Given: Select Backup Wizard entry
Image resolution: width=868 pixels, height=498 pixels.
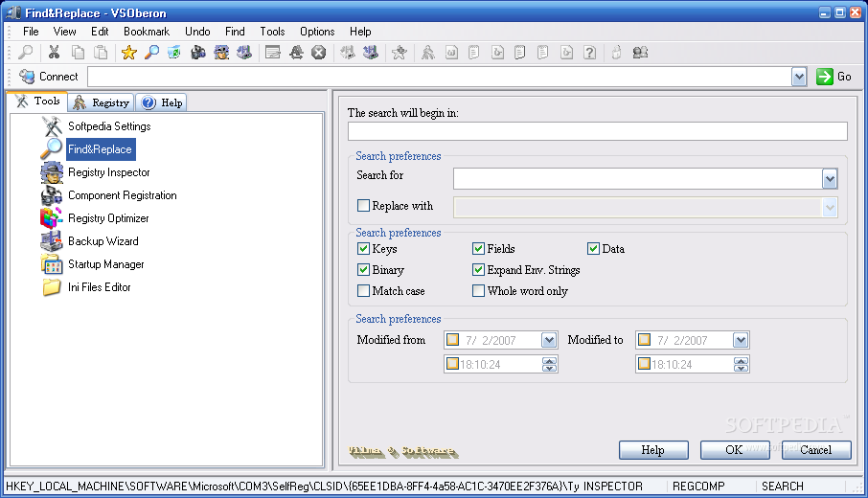Looking at the screenshot, I should (103, 241).
